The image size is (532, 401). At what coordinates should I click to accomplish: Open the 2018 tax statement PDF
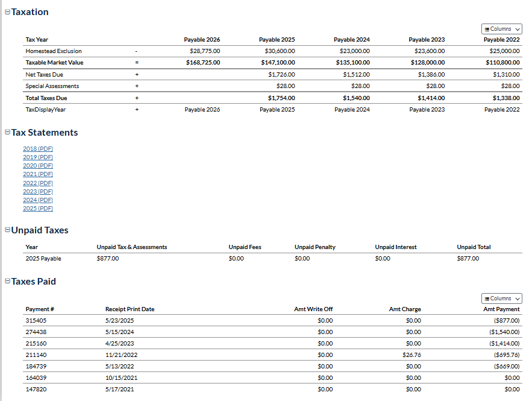click(x=38, y=148)
